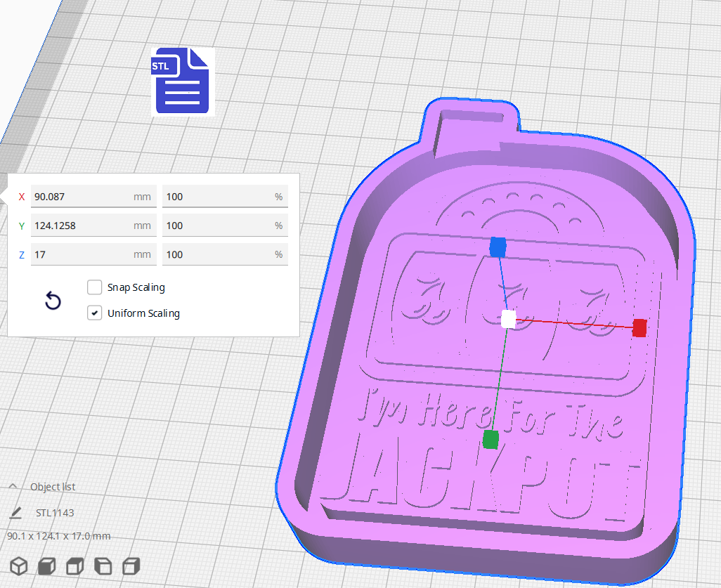Click the reset scale arrow icon
This screenshot has height=588, width=721.
[53, 300]
